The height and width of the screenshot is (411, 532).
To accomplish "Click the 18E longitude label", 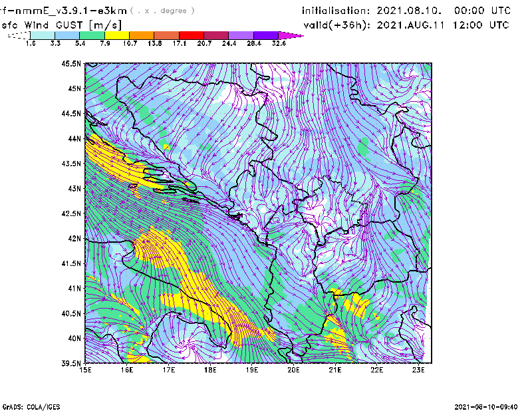I will (210, 370).
